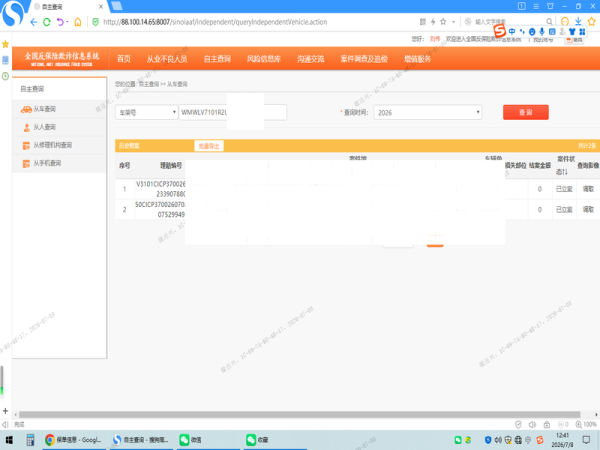
Task: Open the IME toolbox grid icon
Action: [582, 32]
